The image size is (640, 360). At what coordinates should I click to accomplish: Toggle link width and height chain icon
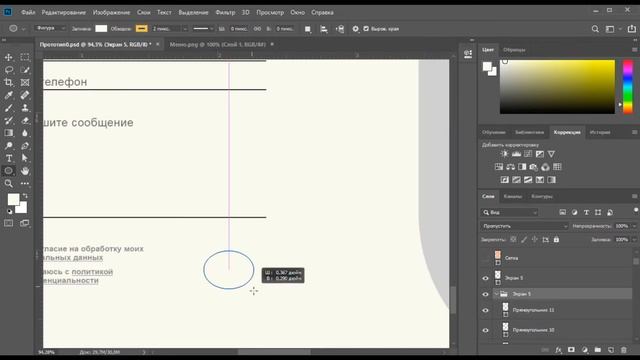tap(257, 29)
